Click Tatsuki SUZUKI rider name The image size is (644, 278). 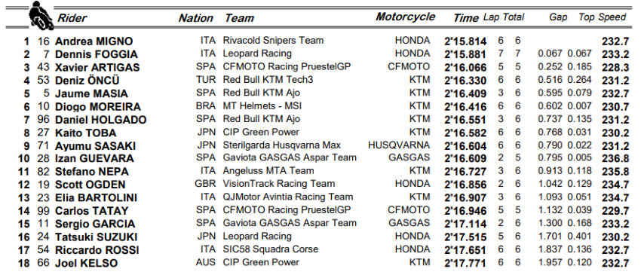(x=96, y=237)
